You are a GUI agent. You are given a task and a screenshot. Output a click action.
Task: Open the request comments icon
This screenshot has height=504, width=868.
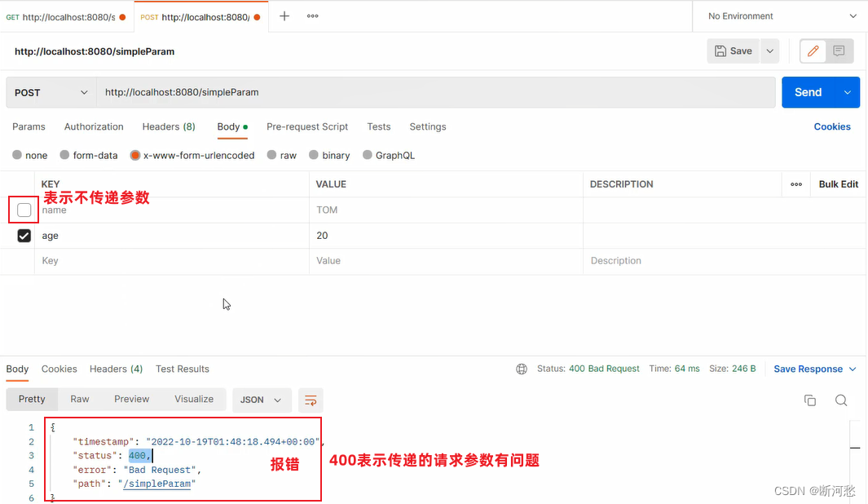pyautogui.click(x=839, y=51)
